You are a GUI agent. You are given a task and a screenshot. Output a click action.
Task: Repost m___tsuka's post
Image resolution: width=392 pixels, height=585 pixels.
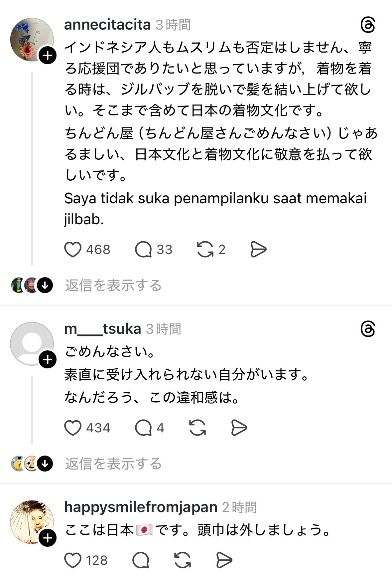197,428
